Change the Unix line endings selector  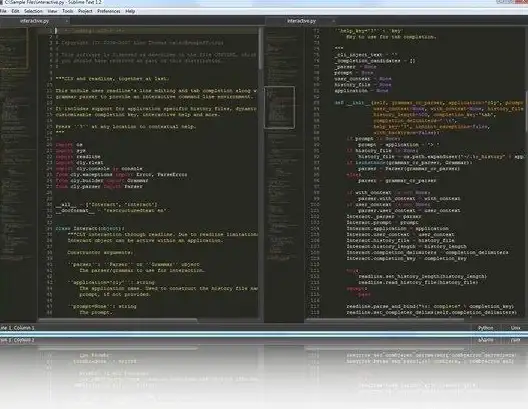click(515, 328)
